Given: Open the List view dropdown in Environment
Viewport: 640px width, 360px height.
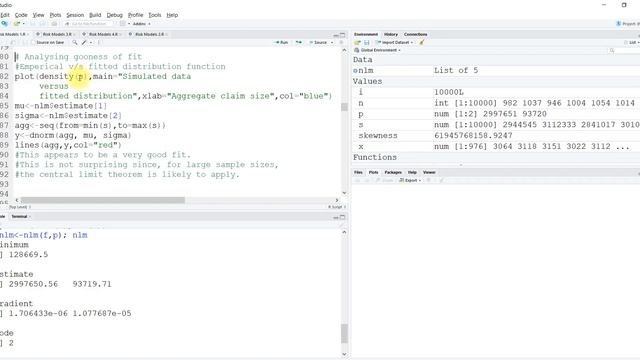Looking at the screenshot, I should pyautogui.click(x=632, y=42).
